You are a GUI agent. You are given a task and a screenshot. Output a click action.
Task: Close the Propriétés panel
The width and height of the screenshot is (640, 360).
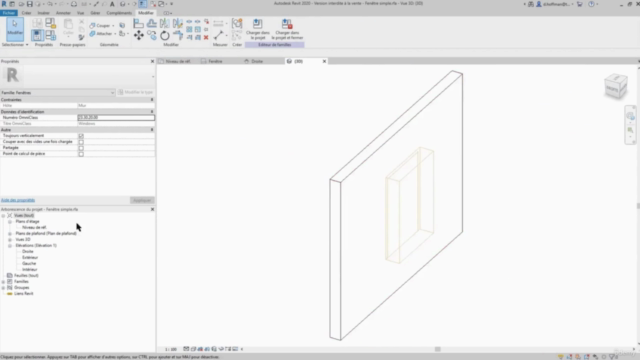pyautogui.click(x=152, y=61)
